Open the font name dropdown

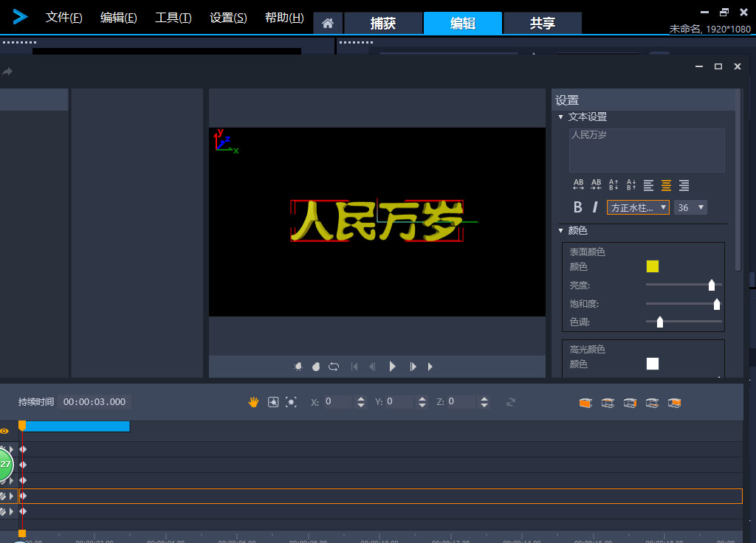point(638,207)
